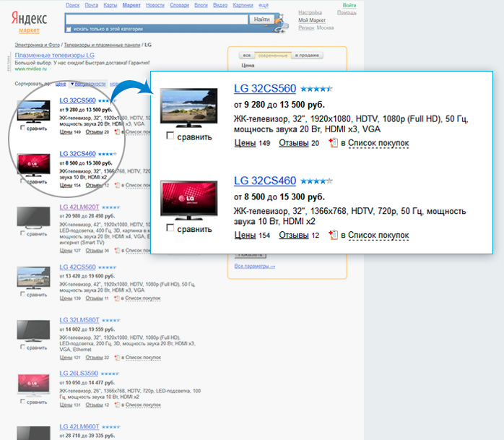
Task: Add LG 32LM580T to shopping list icon
Action: pos(117,358)
